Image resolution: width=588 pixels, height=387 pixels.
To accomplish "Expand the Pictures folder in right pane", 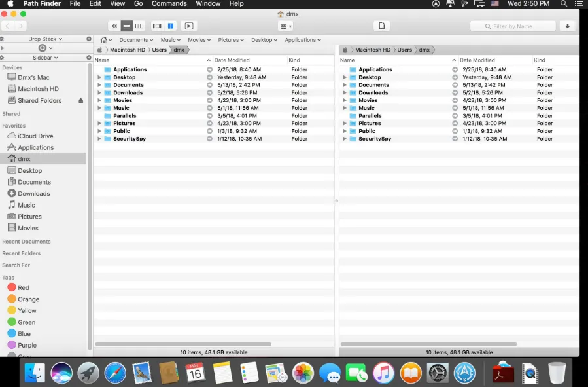I will pyautogui.click(x=345, y=124).
